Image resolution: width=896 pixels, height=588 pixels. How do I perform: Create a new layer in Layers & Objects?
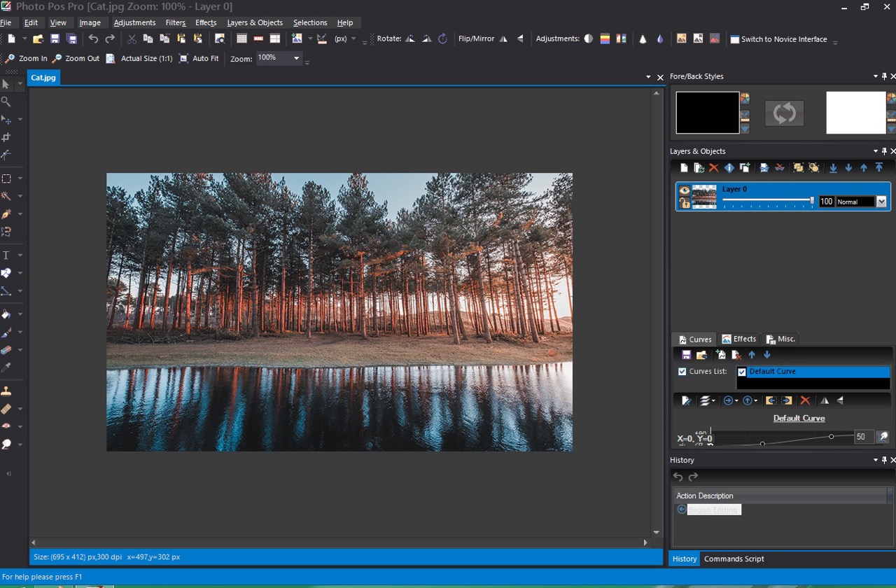pos(683,167)
